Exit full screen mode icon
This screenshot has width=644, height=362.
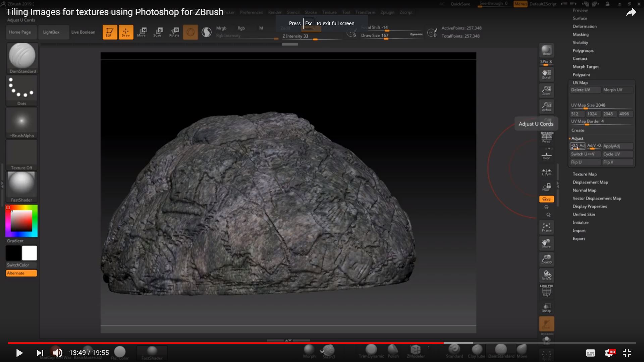click(x=627, y=353)
